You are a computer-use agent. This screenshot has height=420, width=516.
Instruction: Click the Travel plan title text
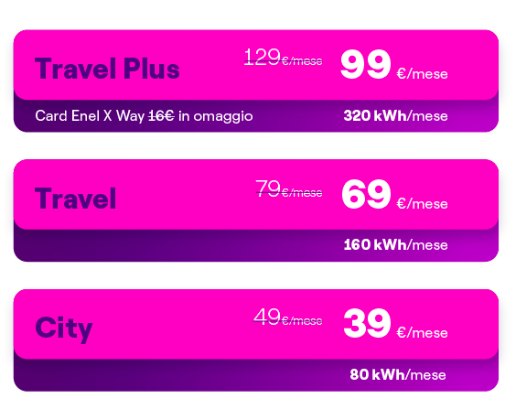click(75, 199)
